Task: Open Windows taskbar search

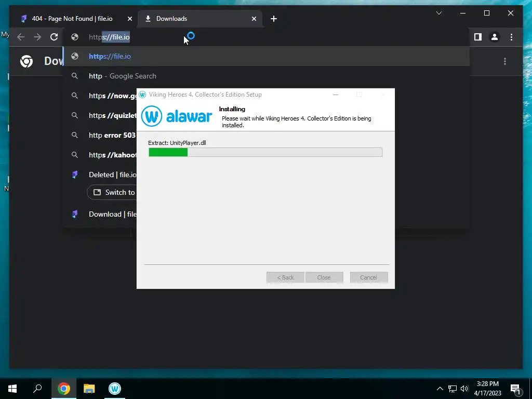Action: [37, 389]
